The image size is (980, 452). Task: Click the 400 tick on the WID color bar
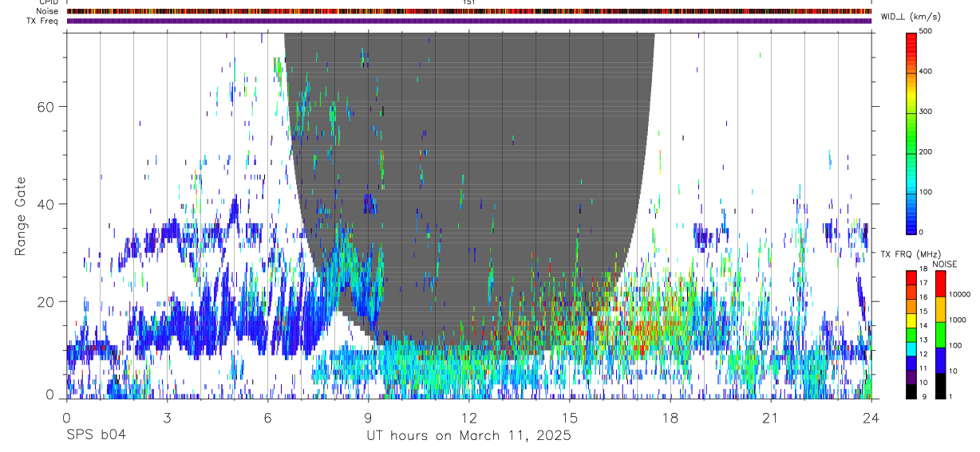[x=926, y=72]
